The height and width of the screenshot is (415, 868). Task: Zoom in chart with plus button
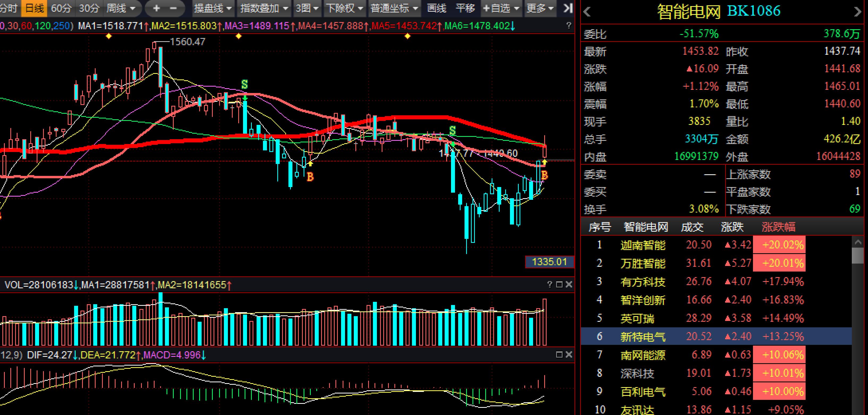[156, 8]
